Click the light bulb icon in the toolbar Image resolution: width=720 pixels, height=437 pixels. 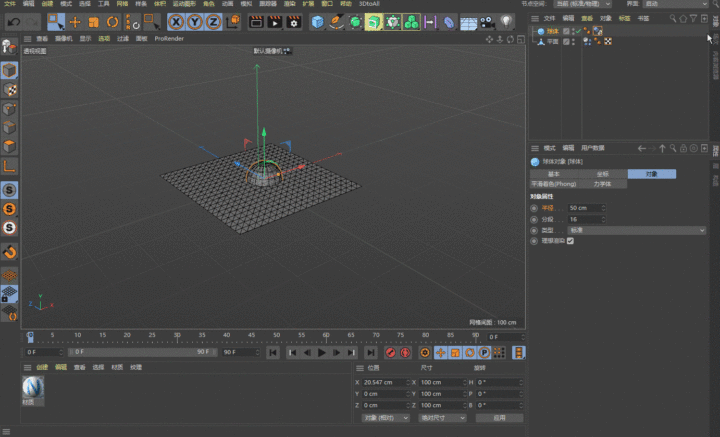506,21
